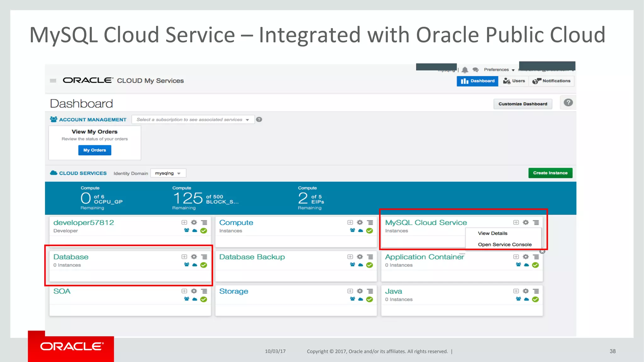Click help icon beside subscription selector
This screenshot has width=644, height=362.
pyautogui.click(x=259, y=119)
